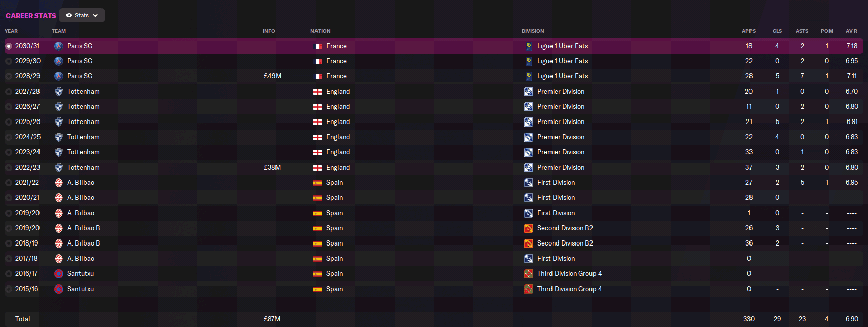Sort by the YEAR column header
The image size is (868, 327).
click(x=11, y=31)
